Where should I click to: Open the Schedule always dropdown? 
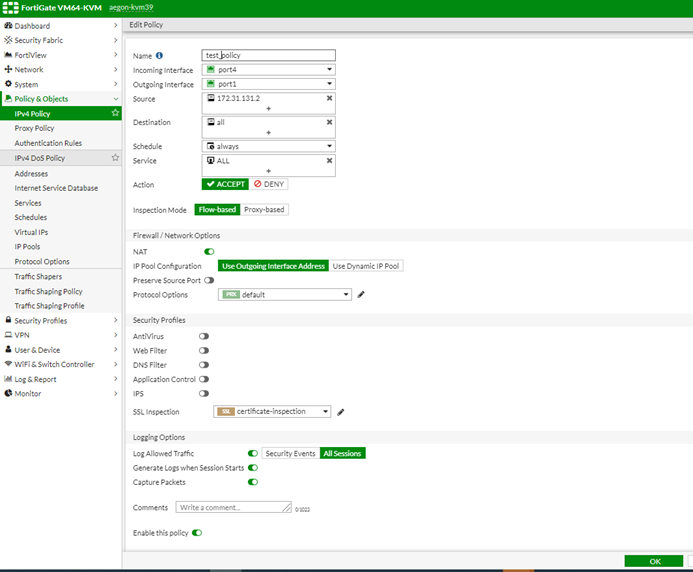(269, 146)
